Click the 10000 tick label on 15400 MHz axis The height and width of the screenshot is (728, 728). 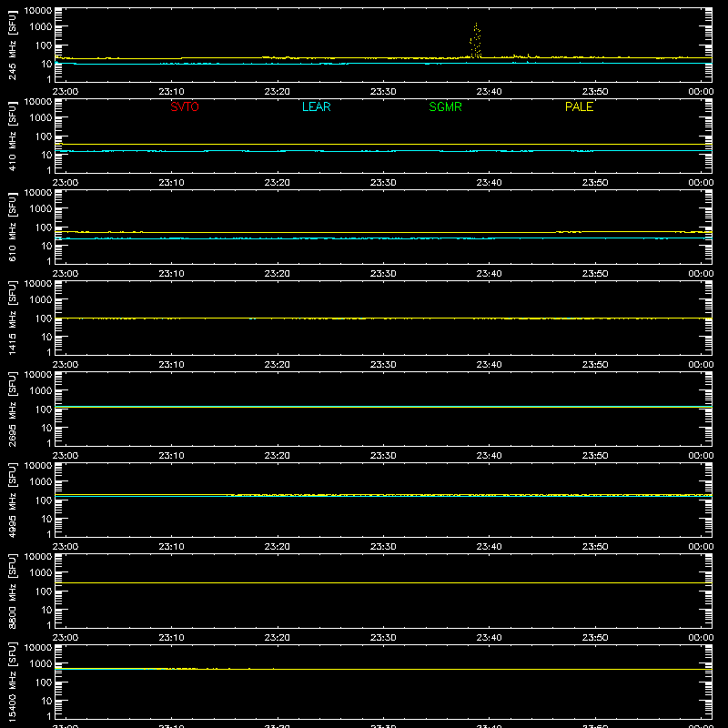click(x=38, y=648)
